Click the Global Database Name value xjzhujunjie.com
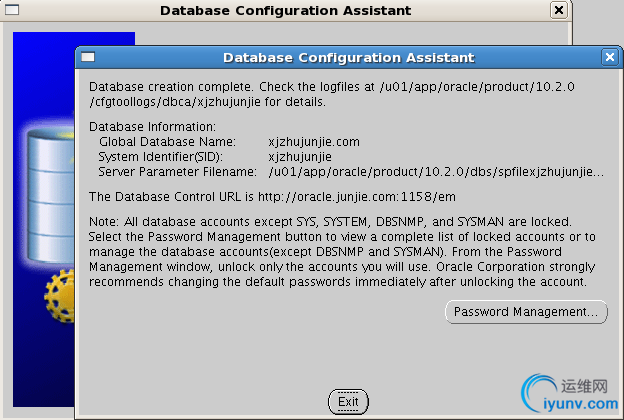Viewport: 624px width, 420px height. click(313, 142)
